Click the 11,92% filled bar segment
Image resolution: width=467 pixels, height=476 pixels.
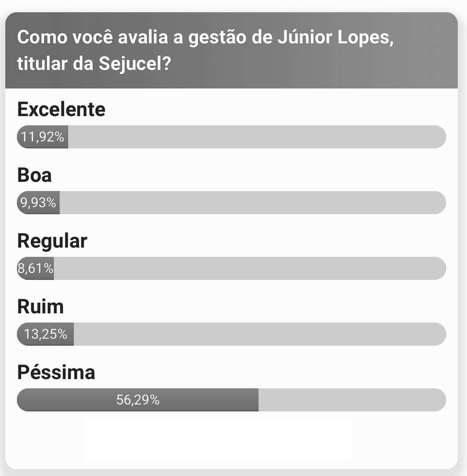(x=43, y=137)
